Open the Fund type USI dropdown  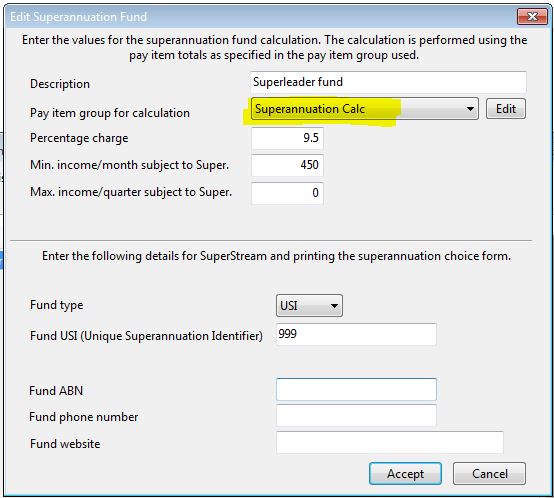(309, 306)
